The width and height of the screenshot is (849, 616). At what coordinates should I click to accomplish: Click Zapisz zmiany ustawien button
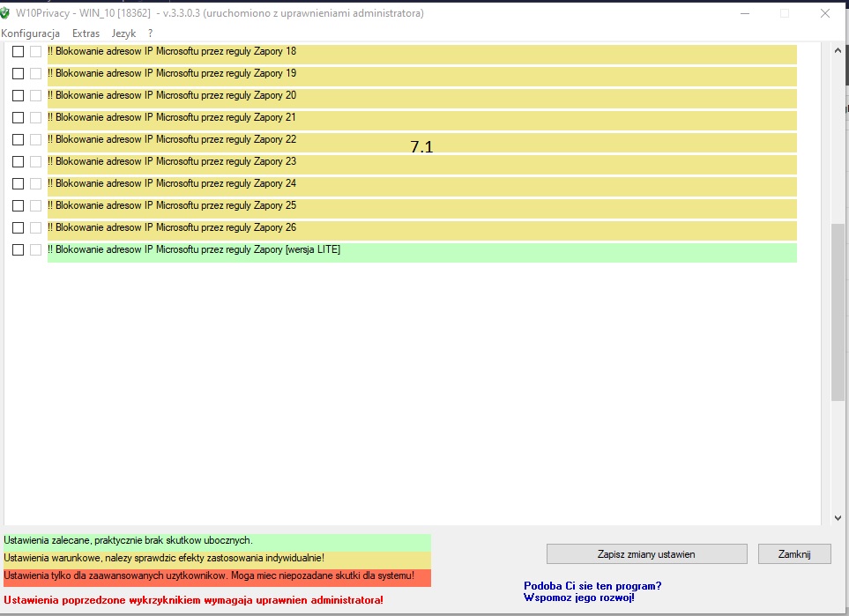point(646,554)
